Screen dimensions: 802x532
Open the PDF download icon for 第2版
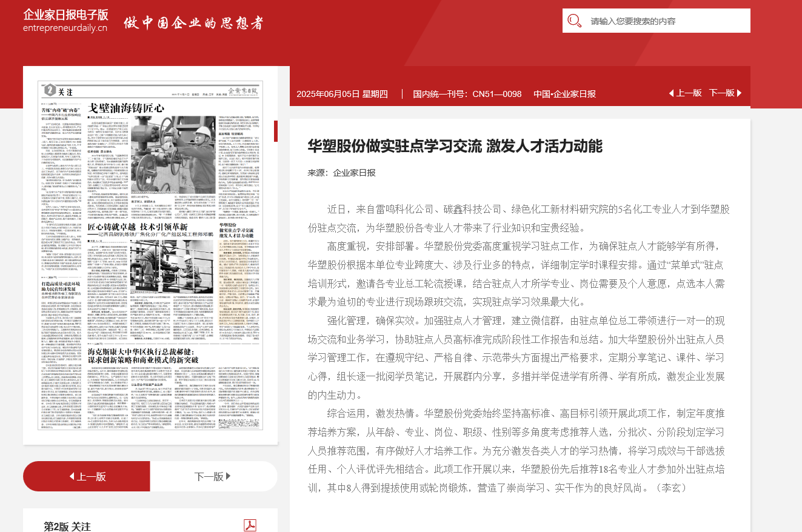coord(250,525)
